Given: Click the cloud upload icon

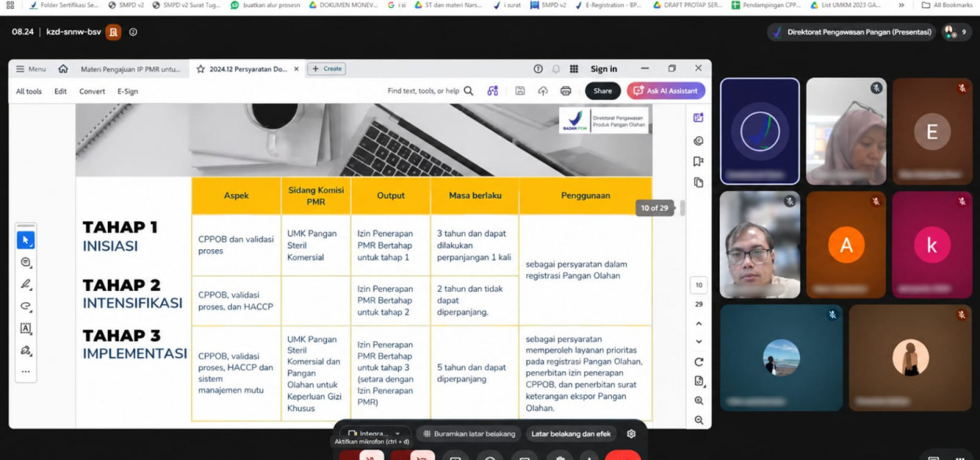Looking at the screenshot, I should [x=543, y=91].
